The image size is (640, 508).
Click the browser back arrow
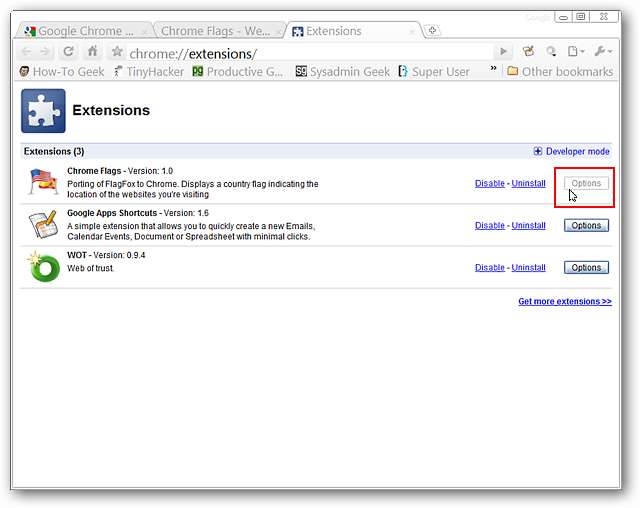coord(26,52)
